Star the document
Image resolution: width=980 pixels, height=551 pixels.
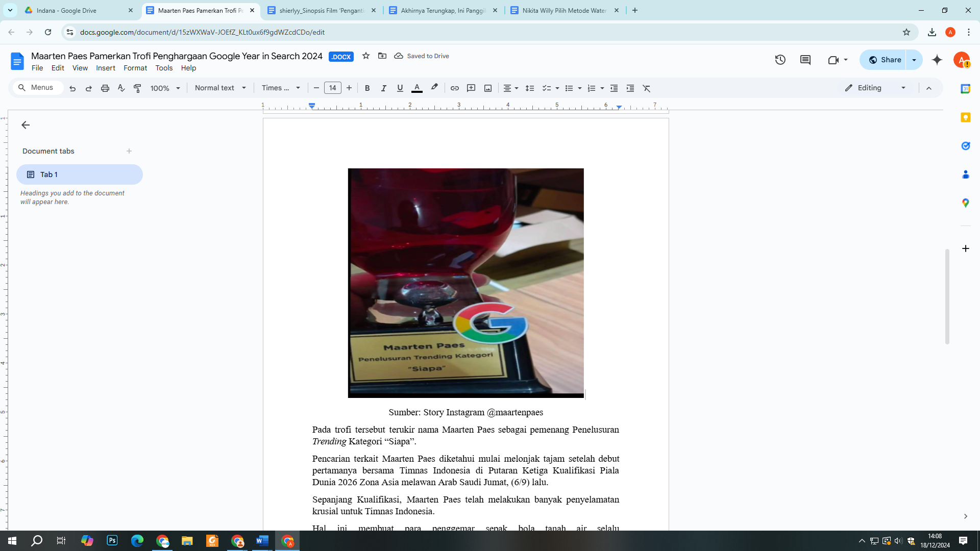(x=366, y=56)
